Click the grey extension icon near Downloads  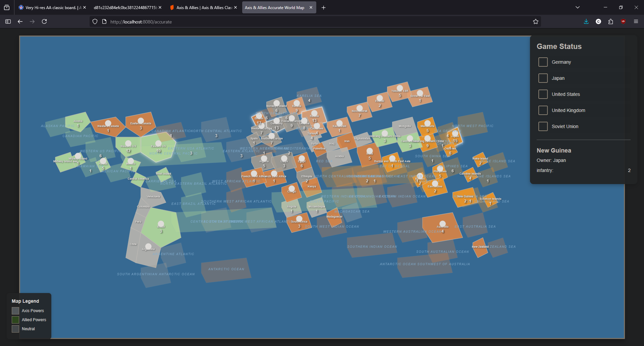(598, 21)
